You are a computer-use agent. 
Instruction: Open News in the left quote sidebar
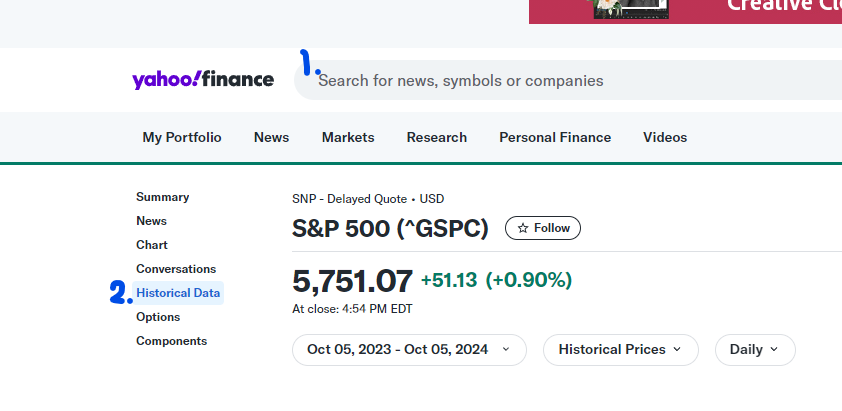(151, 221)
